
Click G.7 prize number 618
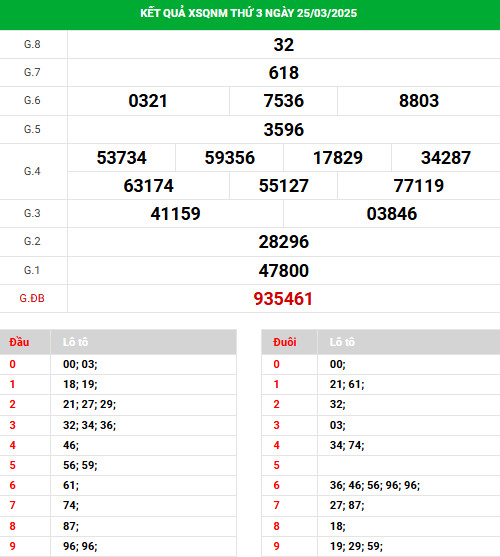[x=284, y=73]
